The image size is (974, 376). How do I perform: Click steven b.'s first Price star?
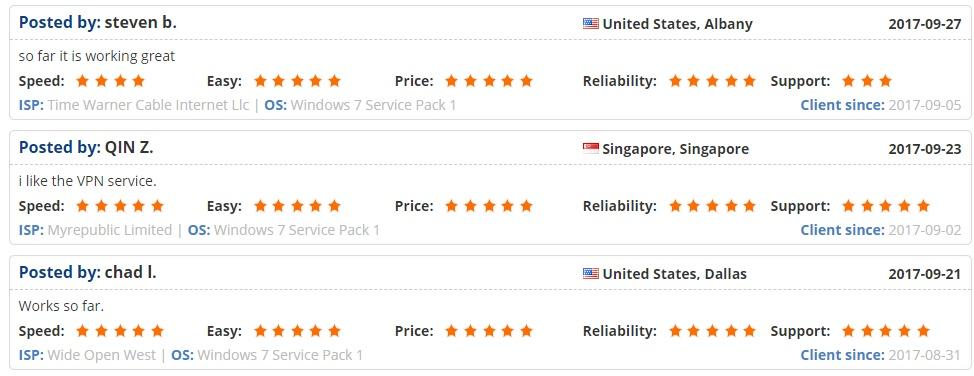pyautogui.click(x=452, y=81)
